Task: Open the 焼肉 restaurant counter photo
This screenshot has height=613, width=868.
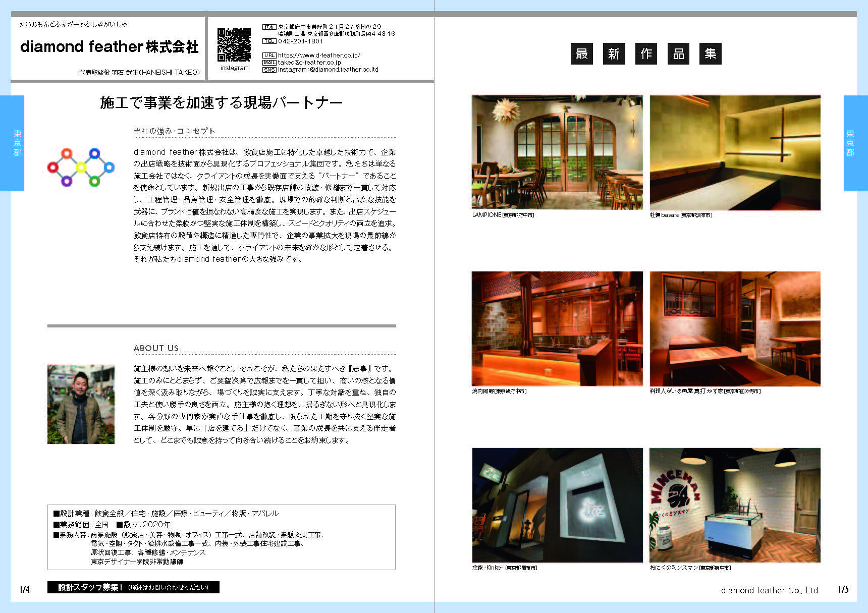Action: [x=557, y=328]
